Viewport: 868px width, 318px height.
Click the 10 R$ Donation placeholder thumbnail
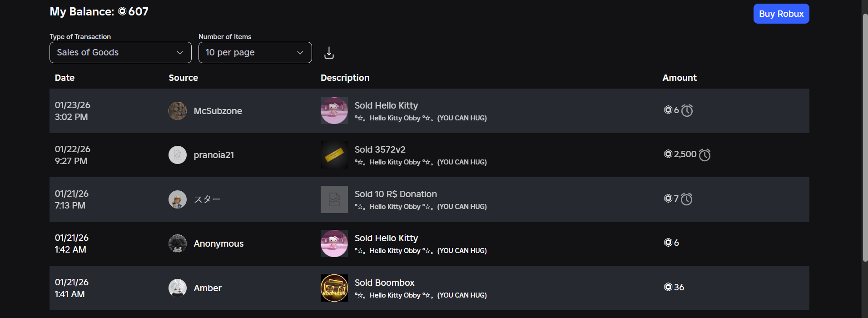pos(334,199)
